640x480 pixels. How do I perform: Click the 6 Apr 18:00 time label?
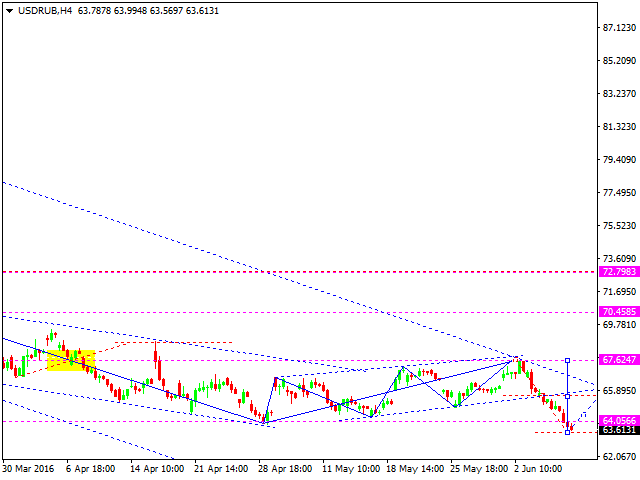click(x=90, y=469)
